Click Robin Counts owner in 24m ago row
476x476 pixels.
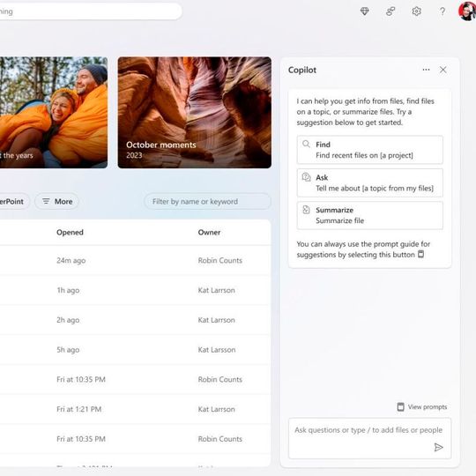coord(220,260)
